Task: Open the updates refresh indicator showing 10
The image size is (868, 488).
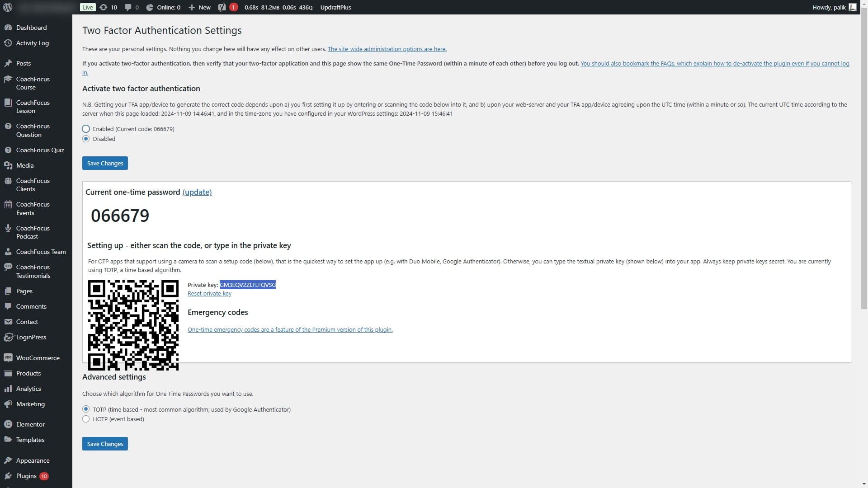Action: [x=108, y=7]
